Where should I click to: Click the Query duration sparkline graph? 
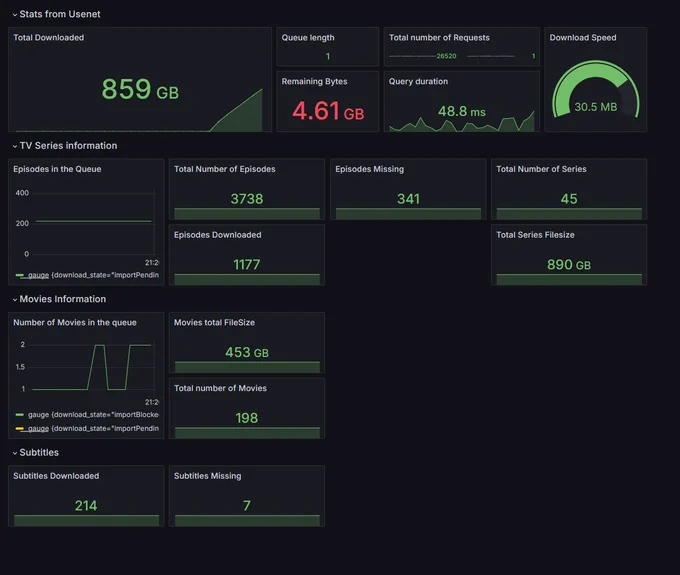461,122
